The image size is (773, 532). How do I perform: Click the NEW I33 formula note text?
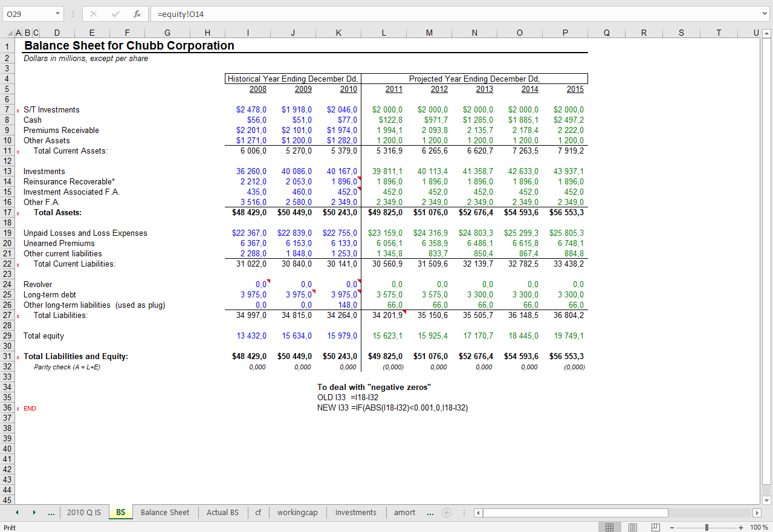pyautogui.click(x=392, y=407)
